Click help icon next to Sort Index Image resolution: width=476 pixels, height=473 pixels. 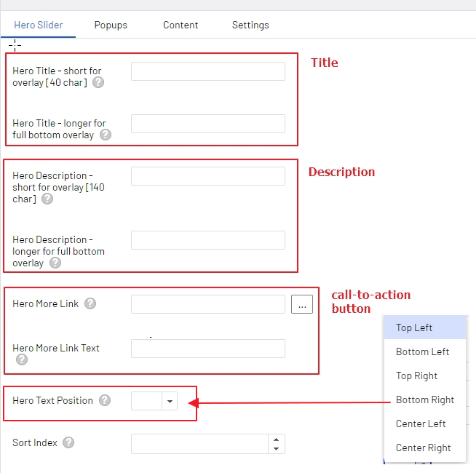point(69,442)
